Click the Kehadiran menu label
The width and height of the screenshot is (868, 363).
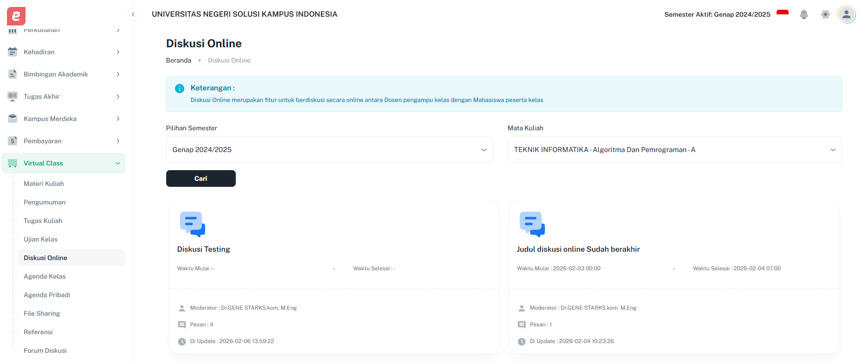coord(39,52)
